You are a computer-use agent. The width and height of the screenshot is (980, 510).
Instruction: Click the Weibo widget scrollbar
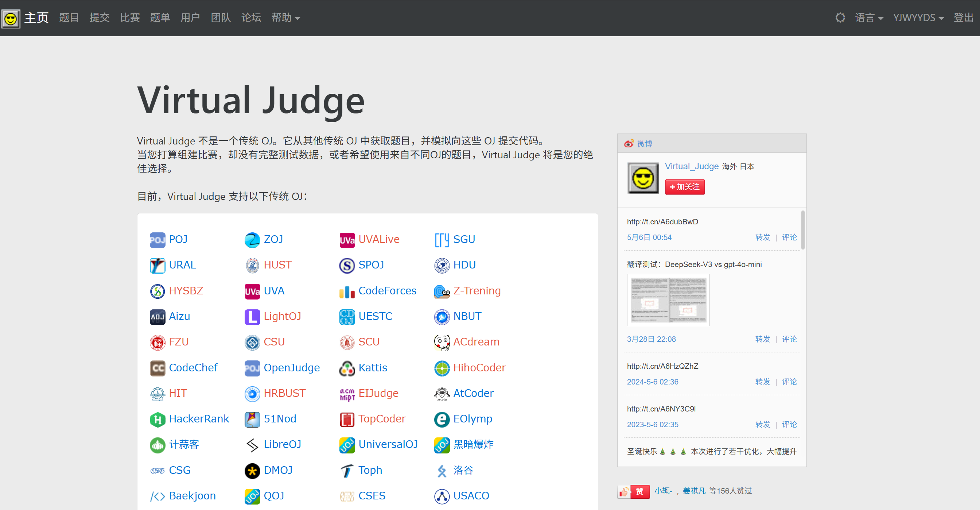pos(803,230)
